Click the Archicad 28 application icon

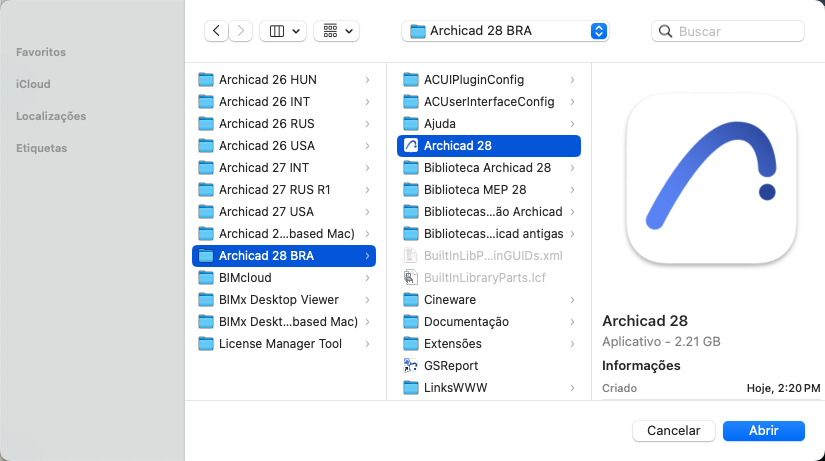[x=411, y=146]
